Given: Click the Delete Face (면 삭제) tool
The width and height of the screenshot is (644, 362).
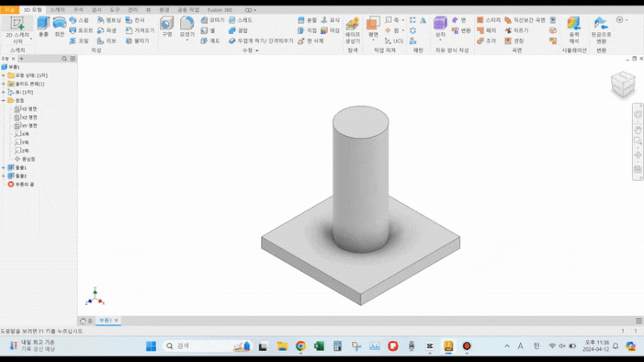Looking at the screenshot, I should 311,41.
